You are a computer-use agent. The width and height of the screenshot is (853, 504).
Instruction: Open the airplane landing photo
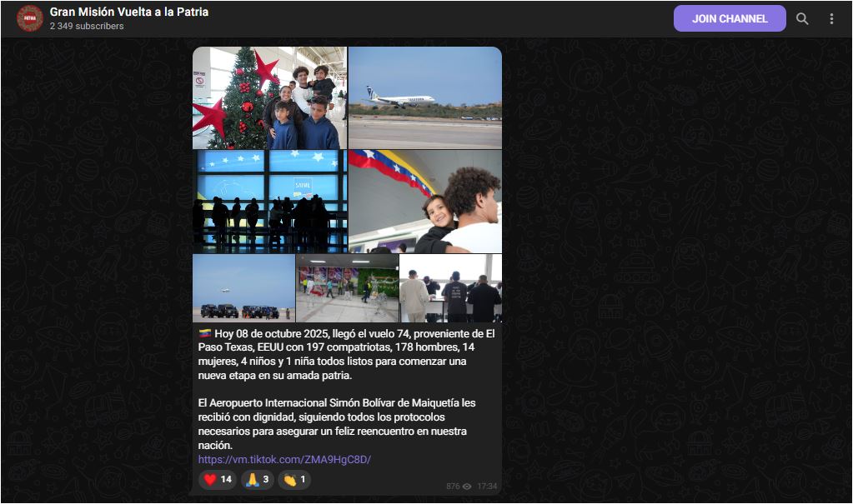(x=425, y=97)
